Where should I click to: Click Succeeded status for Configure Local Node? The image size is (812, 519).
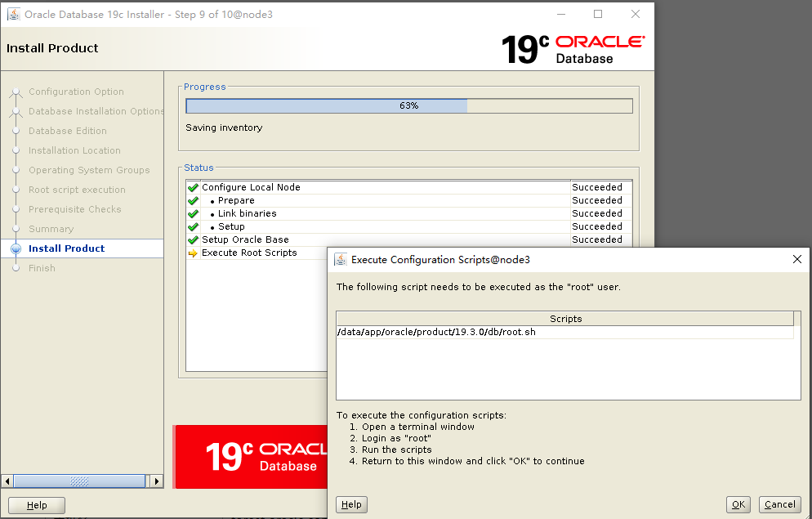point(597,187)
